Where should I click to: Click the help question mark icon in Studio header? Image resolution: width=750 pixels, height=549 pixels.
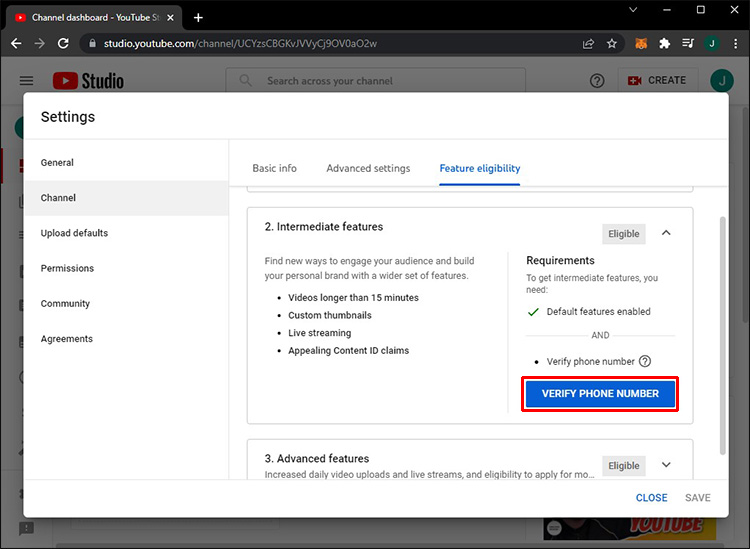click(x=597, y=81)
